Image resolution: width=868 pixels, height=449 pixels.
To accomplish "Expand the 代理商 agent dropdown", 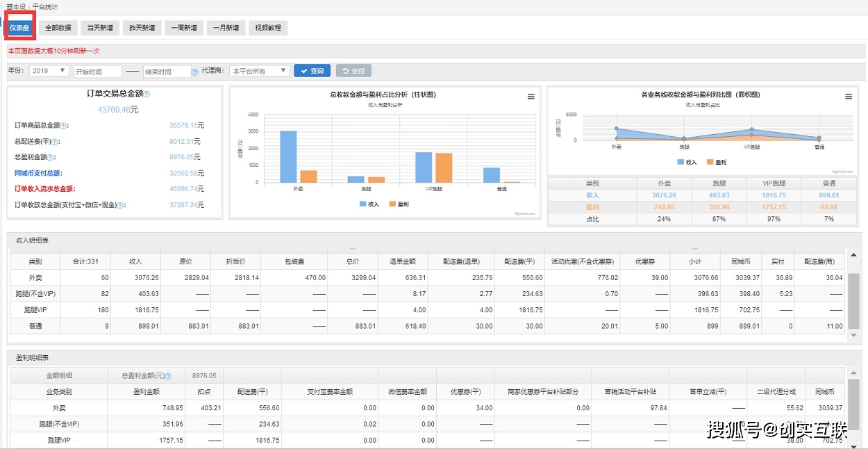I will click(259, 71).
